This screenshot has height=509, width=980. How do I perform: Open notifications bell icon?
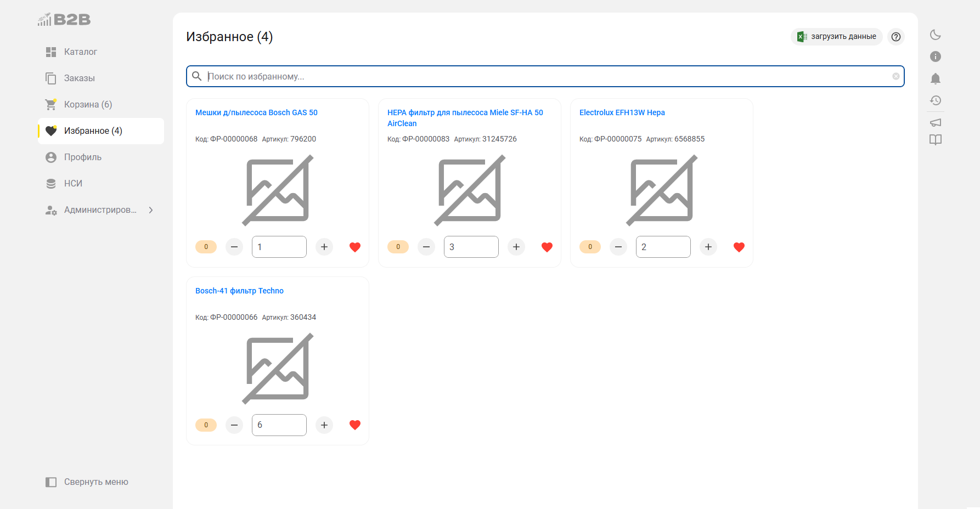(936, 78)
